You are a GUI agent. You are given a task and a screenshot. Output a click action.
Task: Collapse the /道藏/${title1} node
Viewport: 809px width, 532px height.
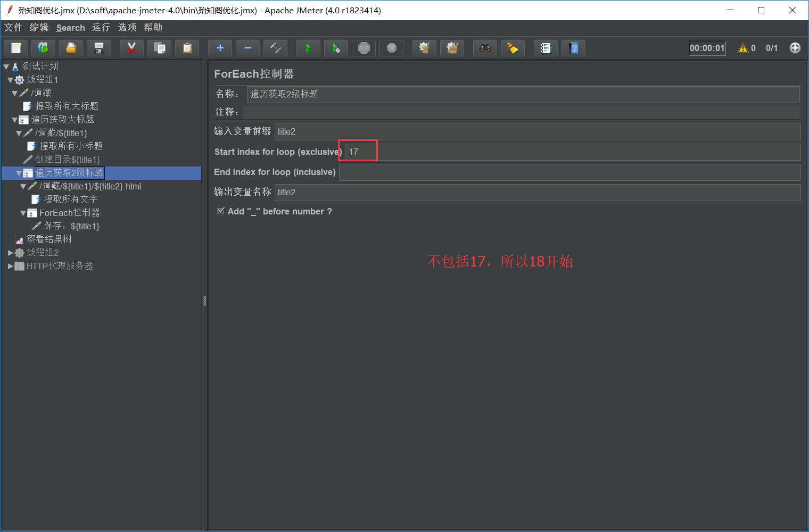click(19, 133)
